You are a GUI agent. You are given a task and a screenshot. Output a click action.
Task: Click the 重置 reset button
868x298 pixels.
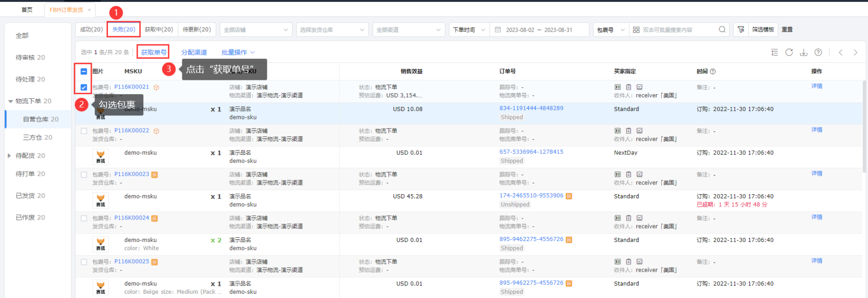click(787, 29)
